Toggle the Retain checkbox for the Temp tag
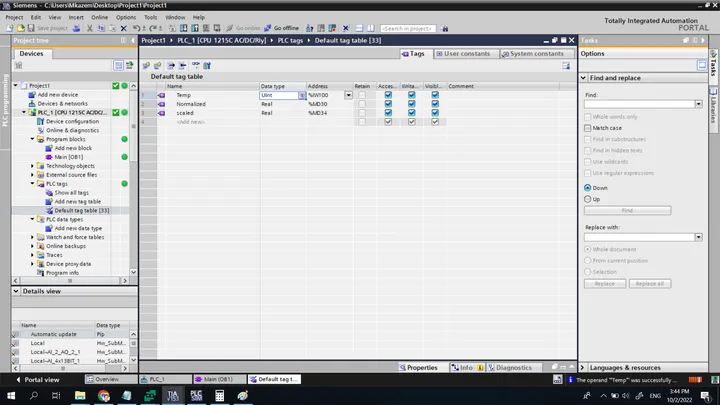 (362, 95)
